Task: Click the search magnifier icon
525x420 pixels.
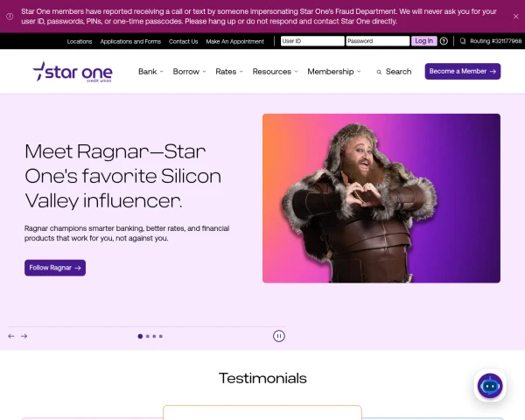Action: click(379, 72)
